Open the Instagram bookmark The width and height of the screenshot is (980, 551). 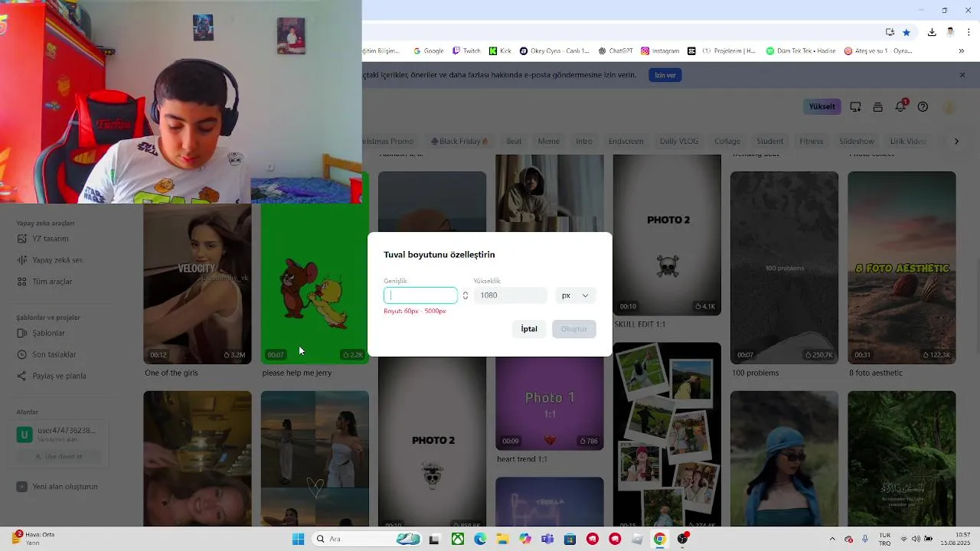661,51
